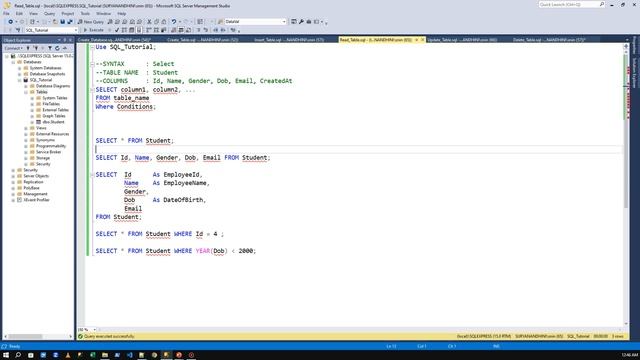Open the Connect dropdown in Object Explorer
Viewport: 640px width, 360px height.
pyautogui.click(x=13, y=48)
